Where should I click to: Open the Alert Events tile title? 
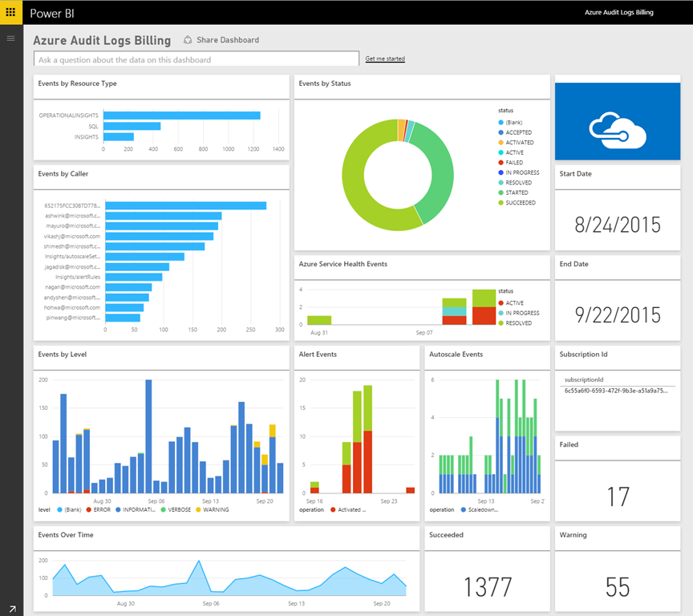point(318,355)
